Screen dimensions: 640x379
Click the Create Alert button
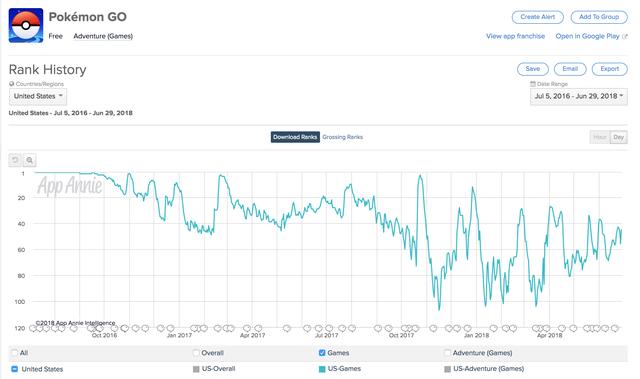tap(538, 17)
